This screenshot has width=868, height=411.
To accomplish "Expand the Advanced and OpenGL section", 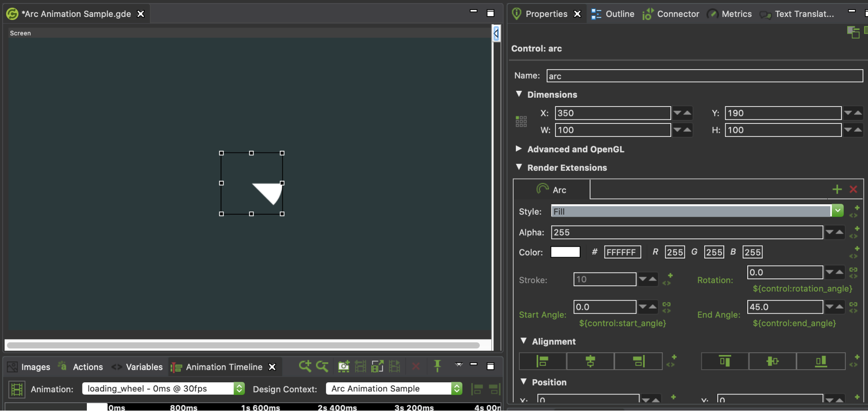I will pos(518,149).
